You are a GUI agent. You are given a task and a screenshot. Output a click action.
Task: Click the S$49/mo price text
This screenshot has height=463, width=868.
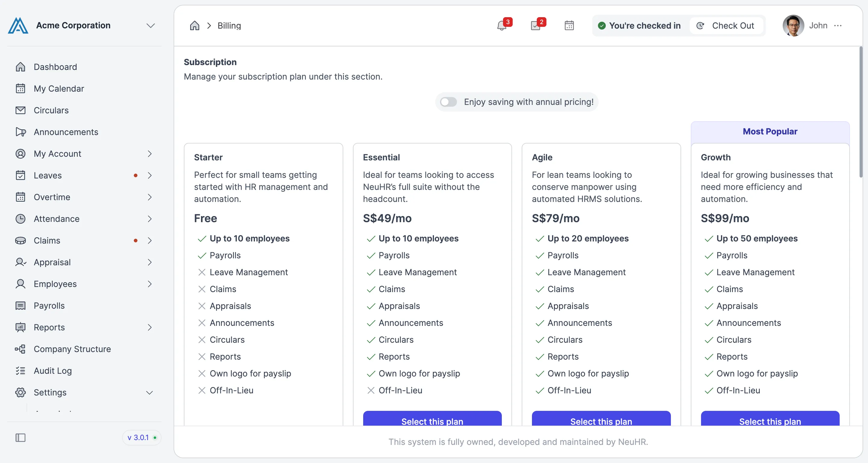(387, 218)
